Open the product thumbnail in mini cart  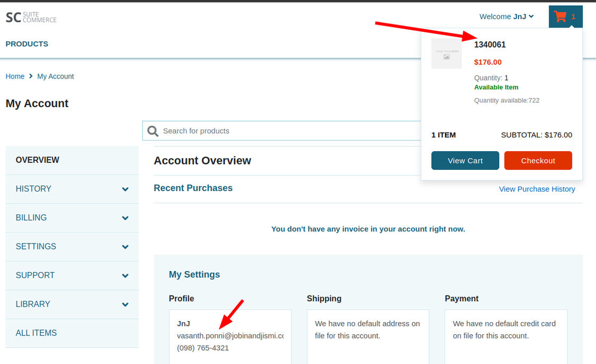point(446,54)
